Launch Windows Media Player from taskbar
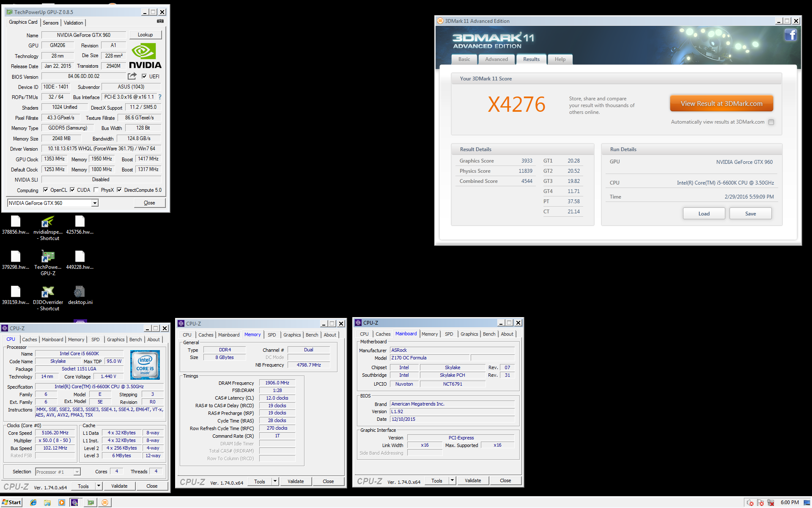This screenshot has height=508, width=812. [62, 502]
